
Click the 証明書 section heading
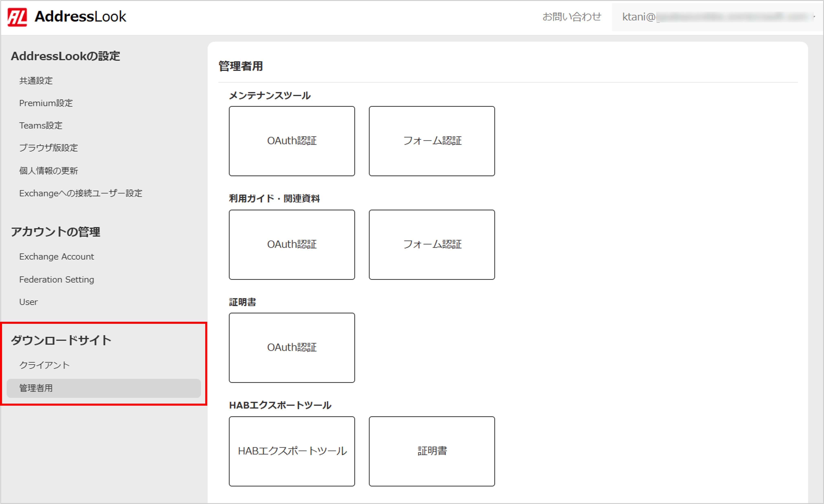[242, 302]
